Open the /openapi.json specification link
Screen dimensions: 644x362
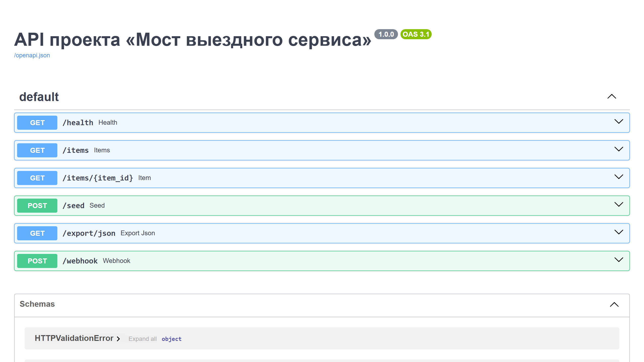[x=32, y=55]
